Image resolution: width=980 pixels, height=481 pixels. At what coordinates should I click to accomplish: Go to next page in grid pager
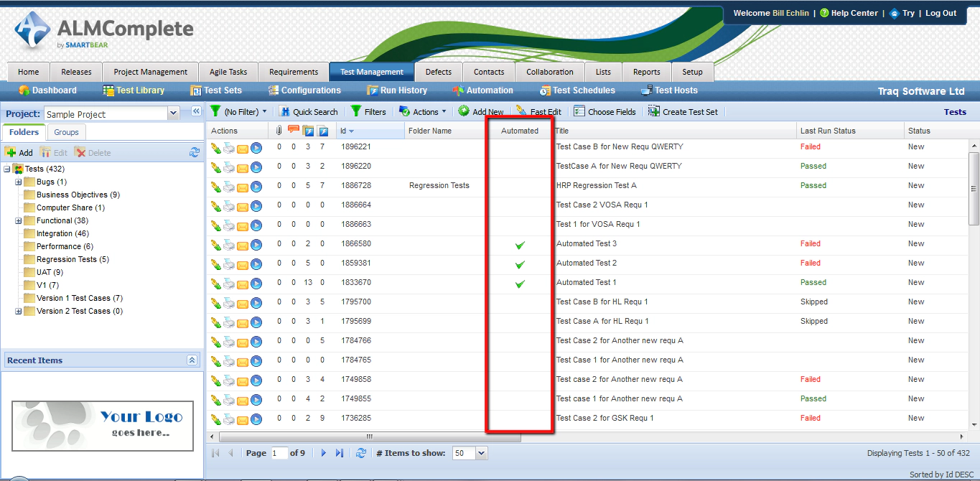pyautogui.click(x=324, y=453)
